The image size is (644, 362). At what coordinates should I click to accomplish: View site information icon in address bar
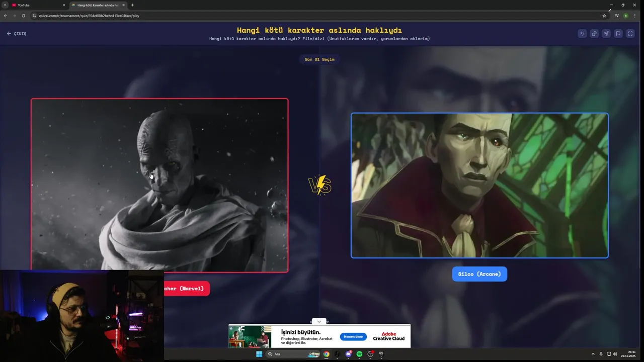[x=34, y=16]
